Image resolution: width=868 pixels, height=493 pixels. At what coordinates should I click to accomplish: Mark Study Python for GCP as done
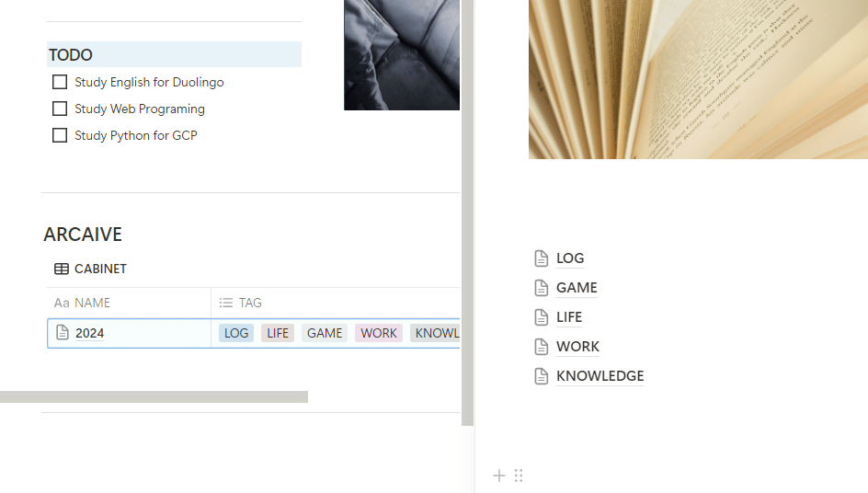[x=60, y=135]
